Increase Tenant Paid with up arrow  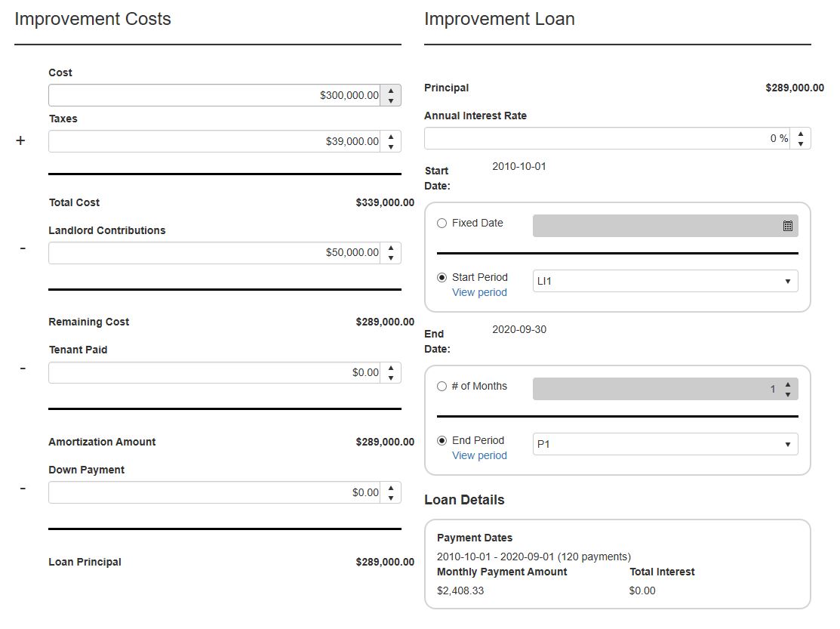(x=391, y=368)
